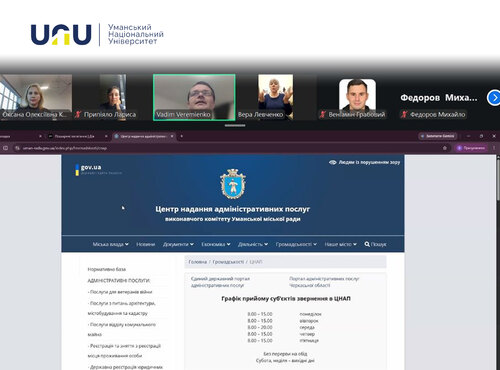Open the Новини menu item
The image size is (500, 370).
pyautogui.click(x=146, y=244)
